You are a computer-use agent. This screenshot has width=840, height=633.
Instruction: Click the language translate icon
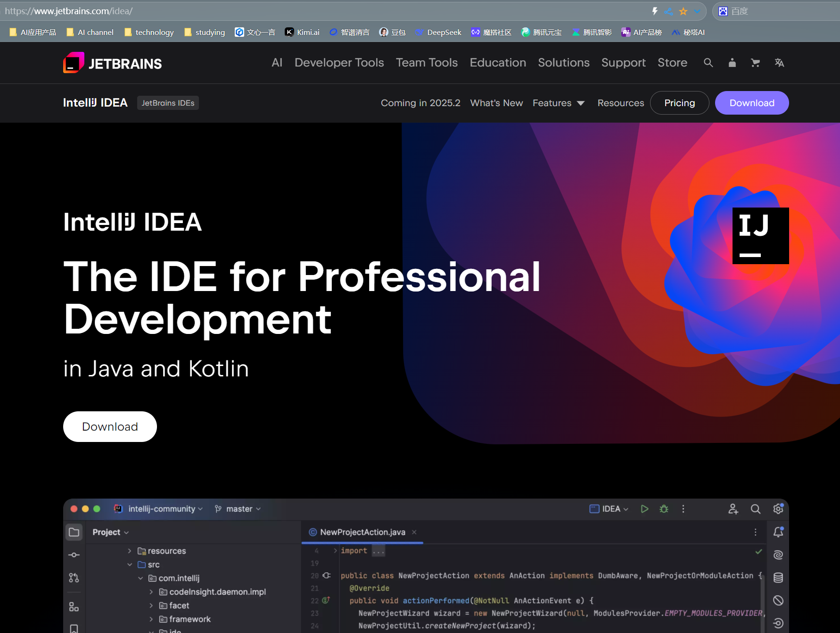tap(779, 63)
